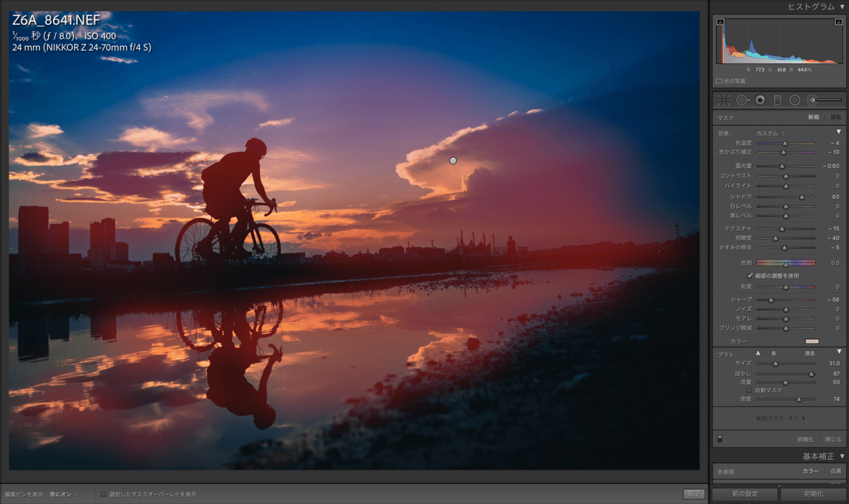Click the 黒レベル slider handle
Image resolution: width=849 pixels, height=504 pixels.
click(786, 216)
